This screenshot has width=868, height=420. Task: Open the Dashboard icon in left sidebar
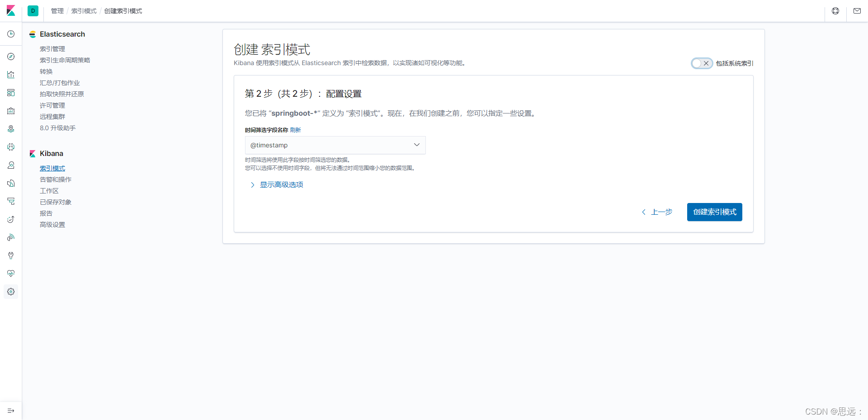tap(11, 93)
